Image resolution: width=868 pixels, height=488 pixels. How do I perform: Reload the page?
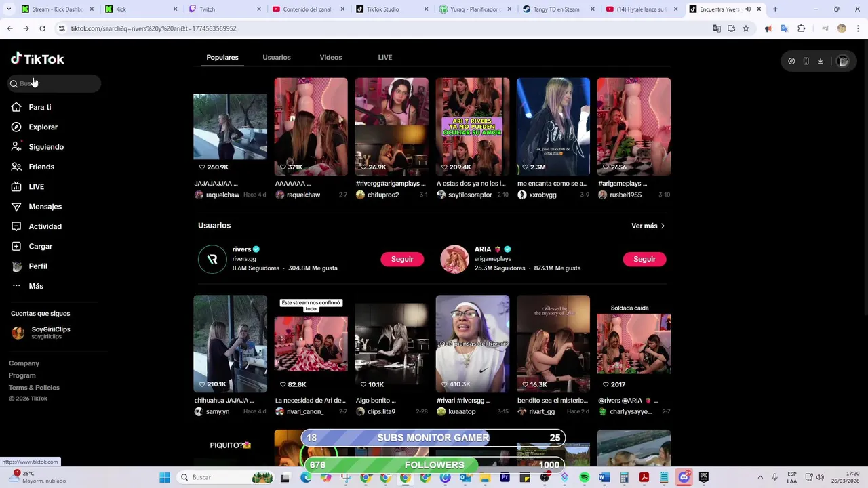pos(42,28)
